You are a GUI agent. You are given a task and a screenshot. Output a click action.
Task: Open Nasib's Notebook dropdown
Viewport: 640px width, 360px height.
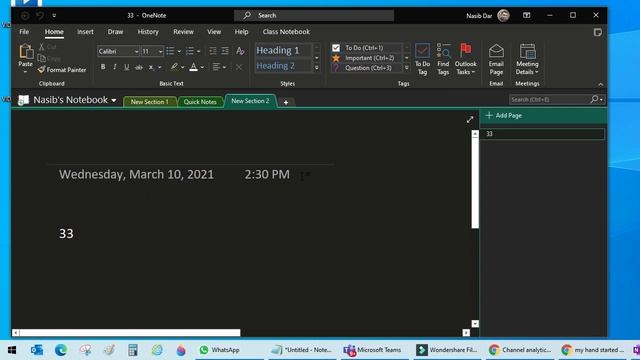tap(114, 100)
